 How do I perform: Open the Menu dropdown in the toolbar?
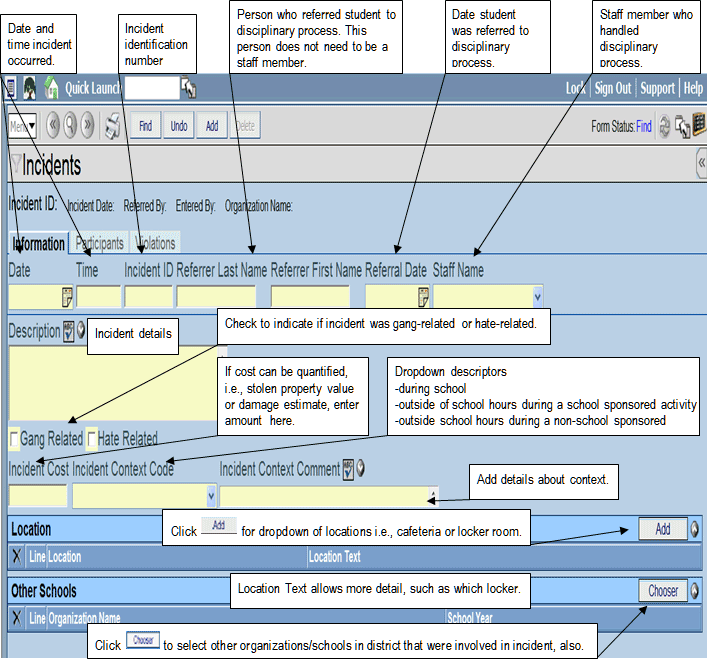(22, 126)
